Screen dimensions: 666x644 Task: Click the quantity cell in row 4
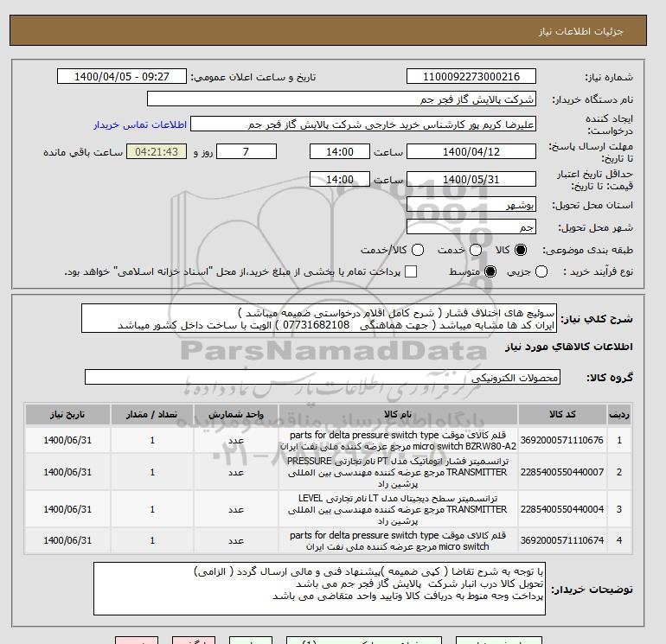pos(152,540)
